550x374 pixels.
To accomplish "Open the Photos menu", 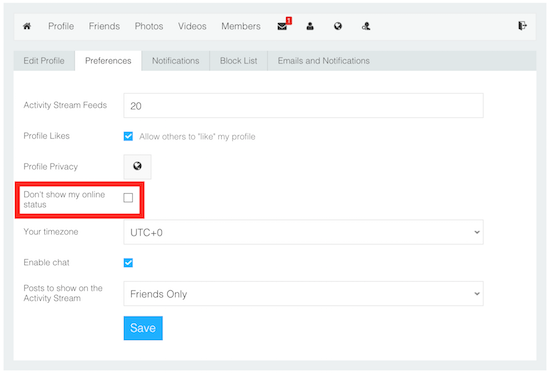I will click(x=149, y=26).
